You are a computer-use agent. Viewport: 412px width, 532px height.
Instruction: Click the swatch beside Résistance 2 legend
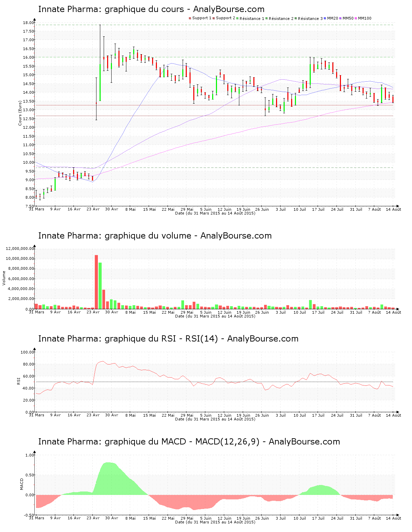tap(266, 18)
